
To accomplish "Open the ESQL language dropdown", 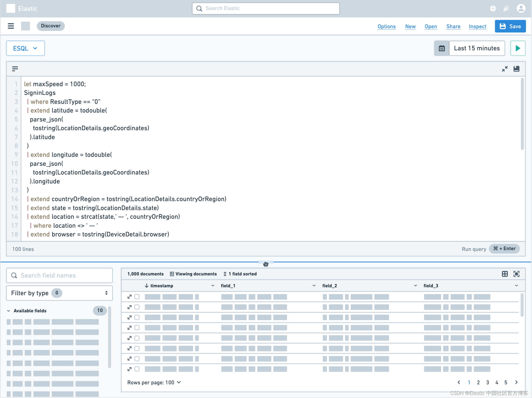I will pyautogui.click(x=25, y=48).
